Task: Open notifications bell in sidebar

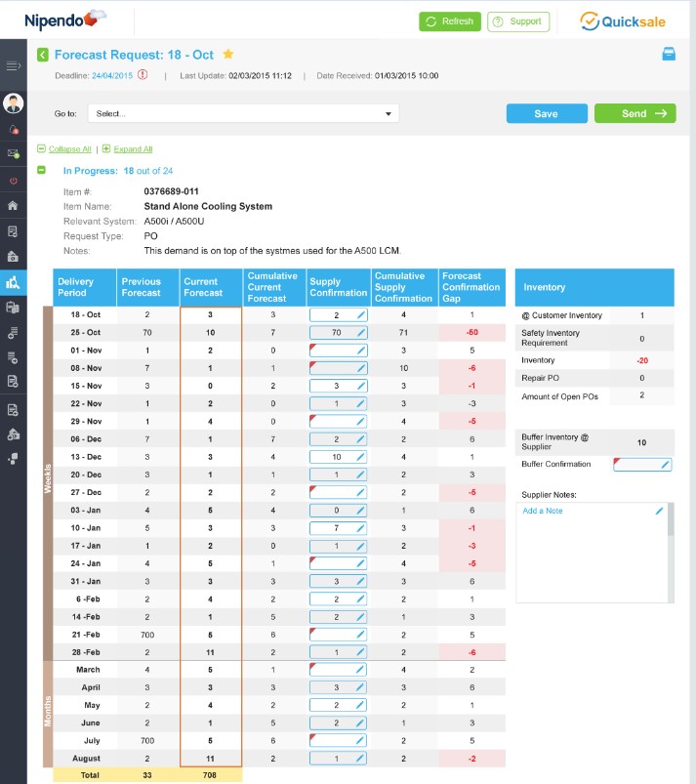Action: point(14,130)
